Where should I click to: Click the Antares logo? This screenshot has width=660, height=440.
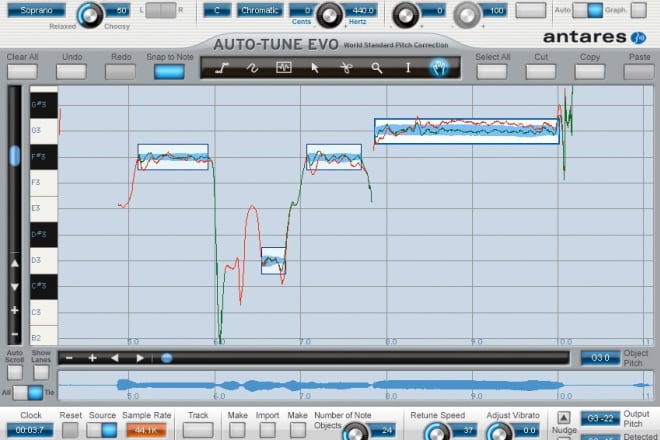(594, 37)
